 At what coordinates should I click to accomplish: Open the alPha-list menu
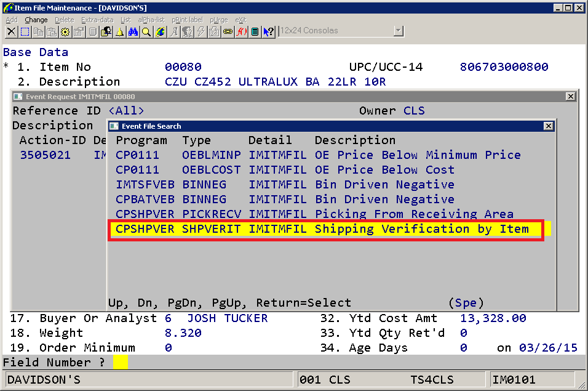[x=151, y=20]
